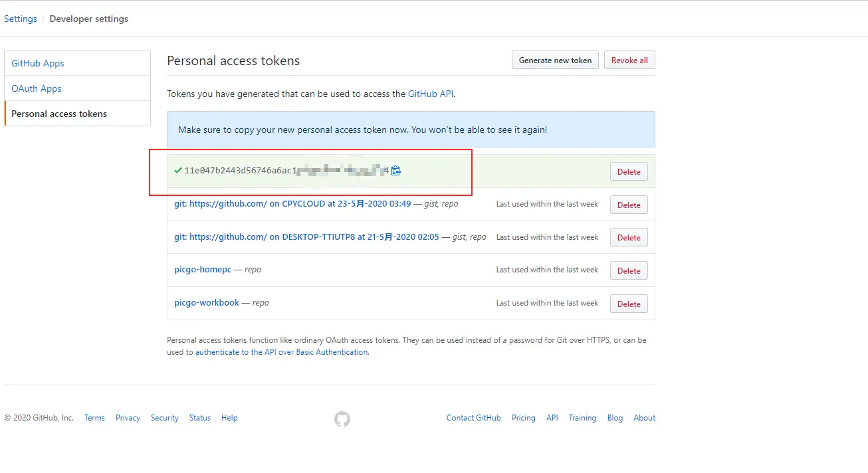Click the © 2020 GitHub, Inc. text
The height and width of the screenshot is (473, 868).
click(x=39, y=418)
